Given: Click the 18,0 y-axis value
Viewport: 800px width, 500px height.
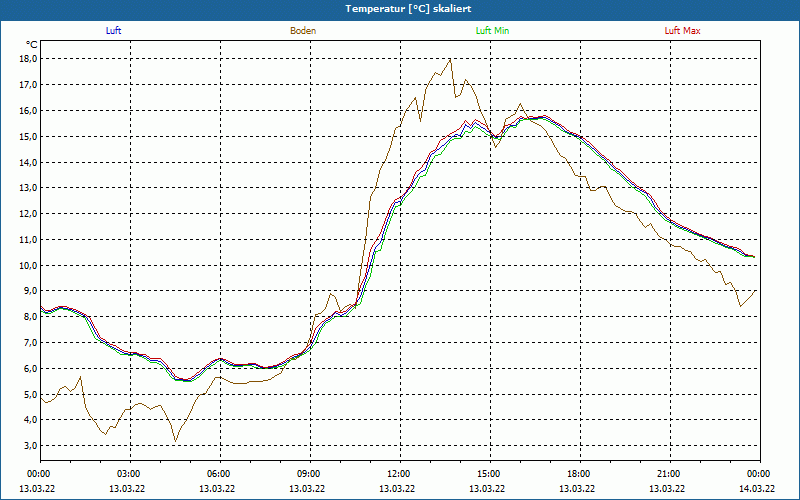Looking at the screenshot, I should click(x=29, y=59).
